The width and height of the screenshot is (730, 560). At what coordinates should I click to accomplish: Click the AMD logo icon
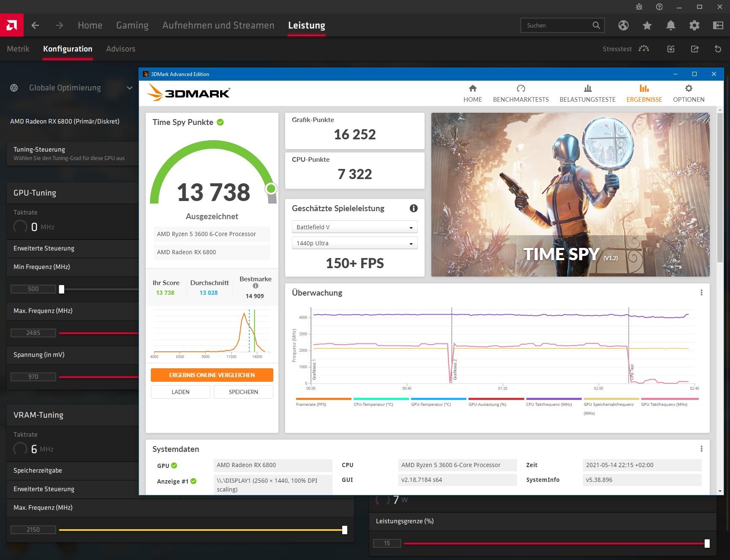point(12,25)
